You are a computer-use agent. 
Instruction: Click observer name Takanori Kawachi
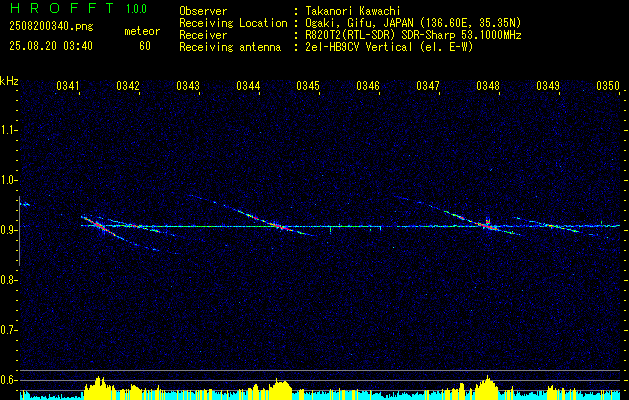(x=353, y=12)
